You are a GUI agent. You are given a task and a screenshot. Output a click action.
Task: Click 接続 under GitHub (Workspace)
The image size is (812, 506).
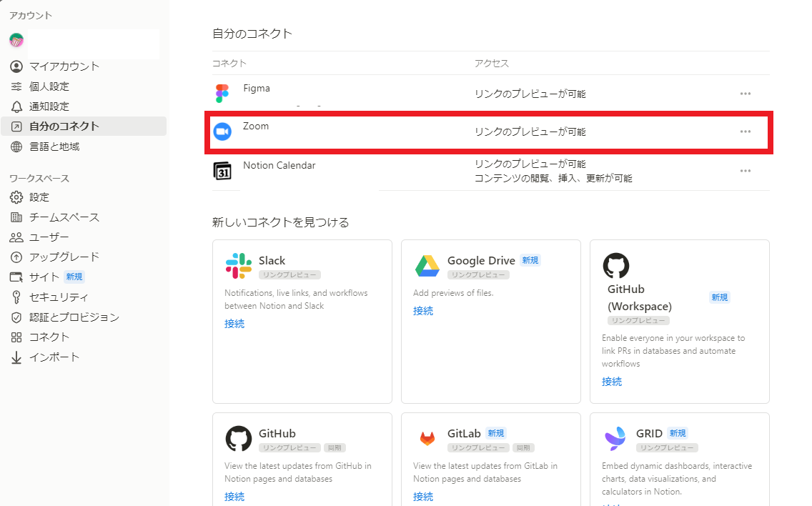(612, 382)
